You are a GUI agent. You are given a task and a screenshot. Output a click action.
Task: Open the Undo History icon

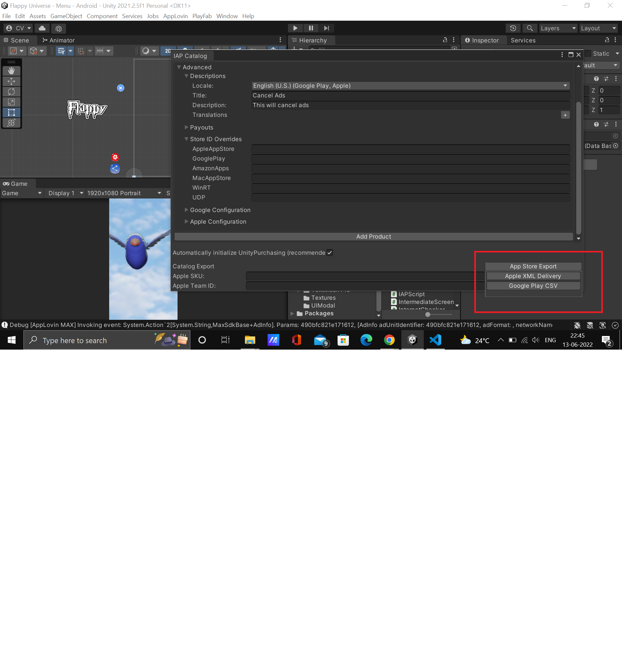click(513, 28)
